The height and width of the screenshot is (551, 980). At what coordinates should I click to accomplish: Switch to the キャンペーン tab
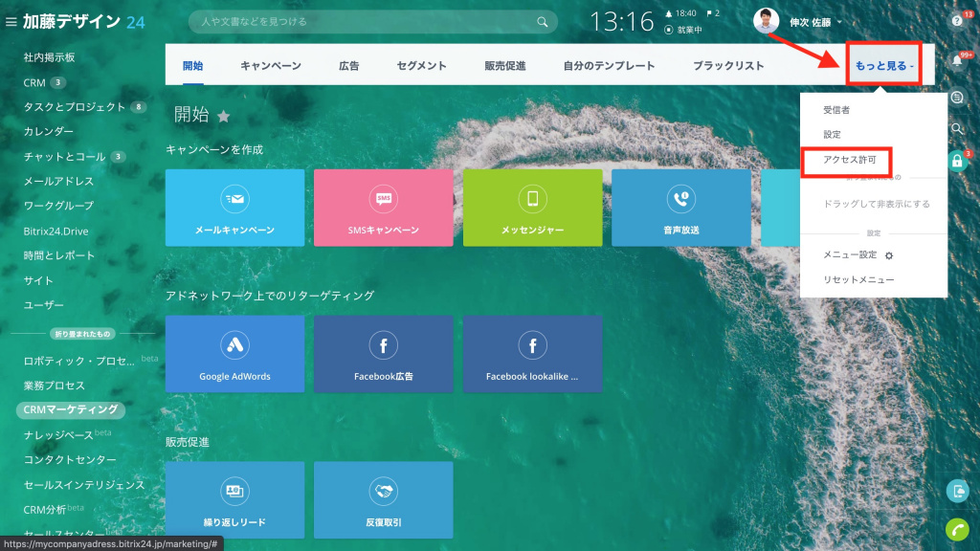(271, 66)
